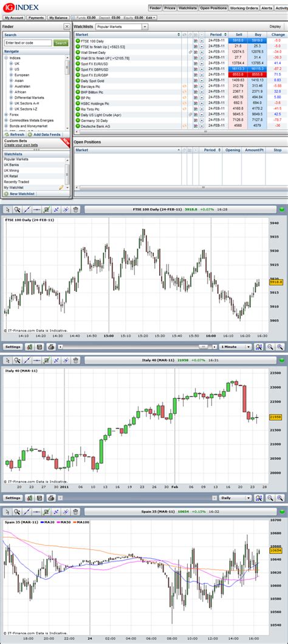Screen dimensions: 288x644
Task: Toggle green status indicator on FTSE 100 chart
Action: (x=281, y=209)
